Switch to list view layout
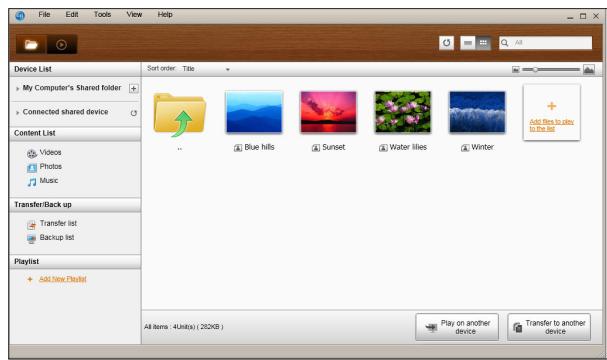This screenshot has height=360, width=607. [468, 43]
